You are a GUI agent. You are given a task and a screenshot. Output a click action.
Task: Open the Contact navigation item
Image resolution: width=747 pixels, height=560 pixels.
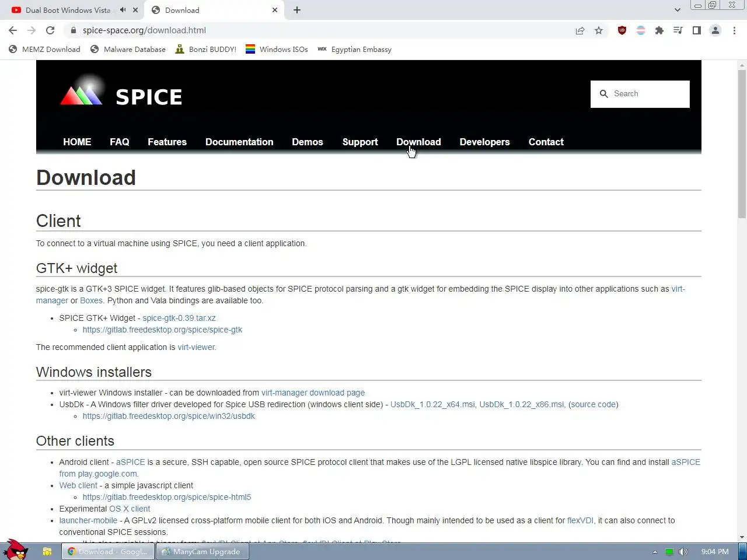(546, 142)
